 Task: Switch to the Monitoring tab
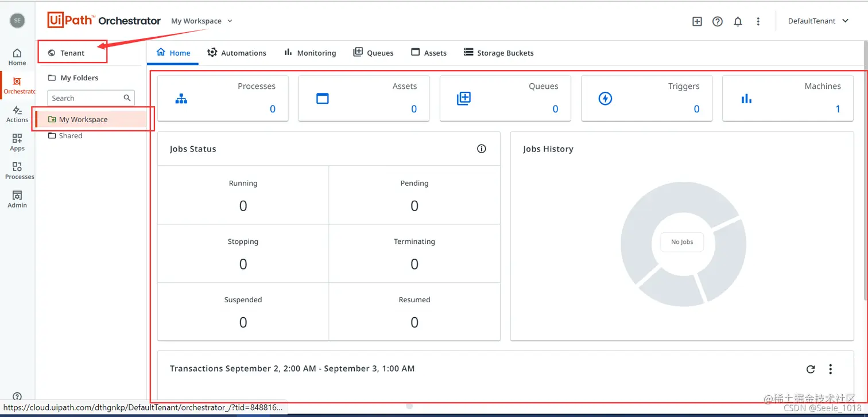(x=310, y=53)
